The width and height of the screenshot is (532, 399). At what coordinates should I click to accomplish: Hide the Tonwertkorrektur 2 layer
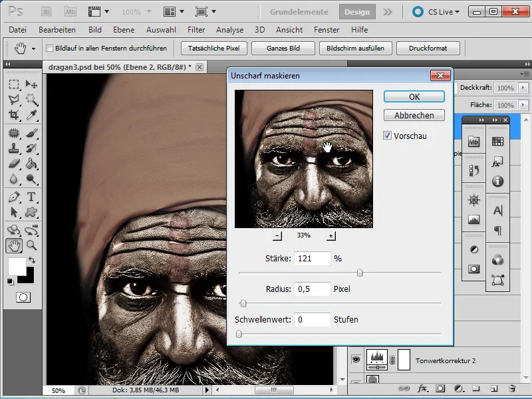pos(356,360)
